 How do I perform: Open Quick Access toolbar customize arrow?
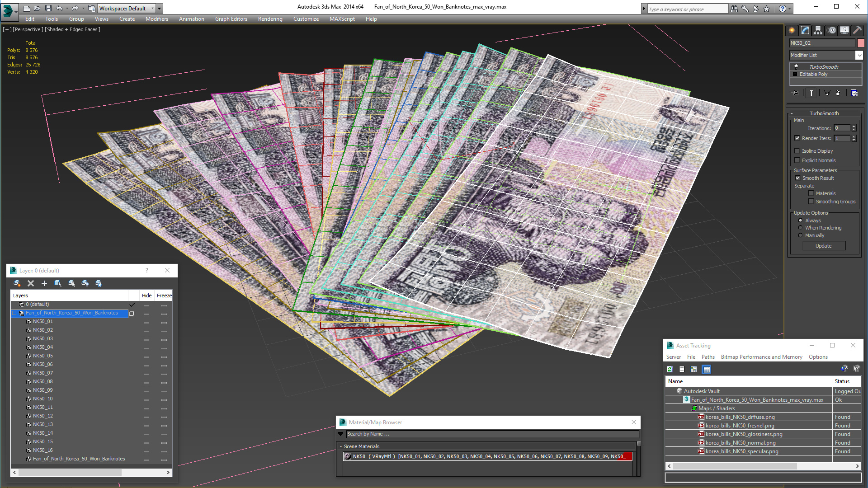click(x=160, y=8)
